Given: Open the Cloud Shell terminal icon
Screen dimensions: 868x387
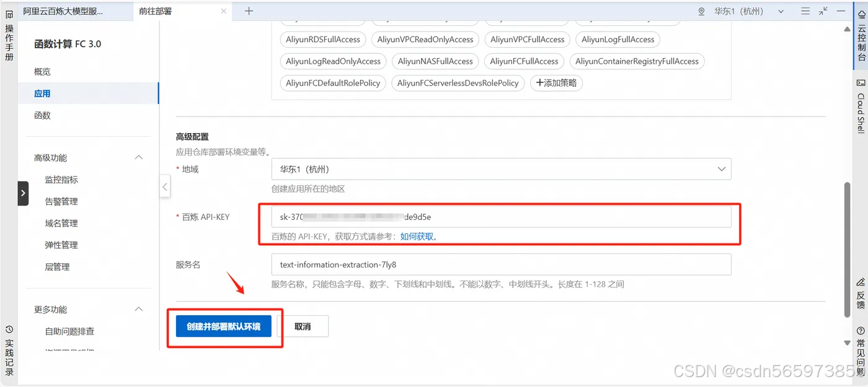Looking at the screenshot, I should [x=861, y=82].
